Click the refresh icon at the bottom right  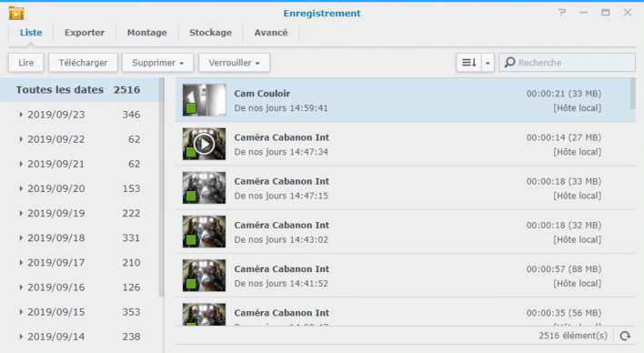click(625, 336)
